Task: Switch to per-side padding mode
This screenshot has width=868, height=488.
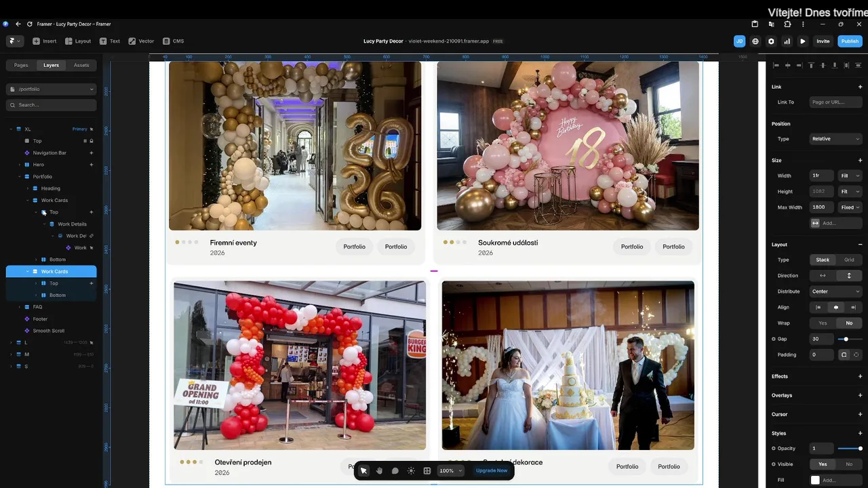Action: click(856, 354)
